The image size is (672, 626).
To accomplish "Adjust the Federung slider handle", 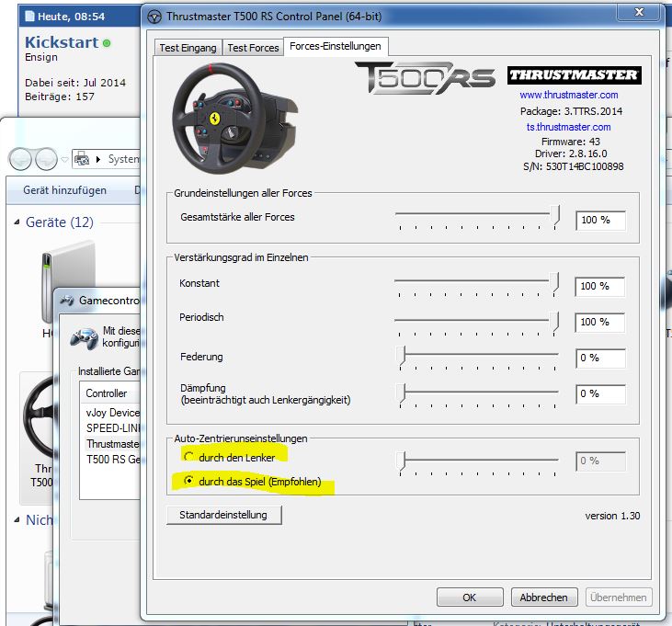I will (401, 357).
